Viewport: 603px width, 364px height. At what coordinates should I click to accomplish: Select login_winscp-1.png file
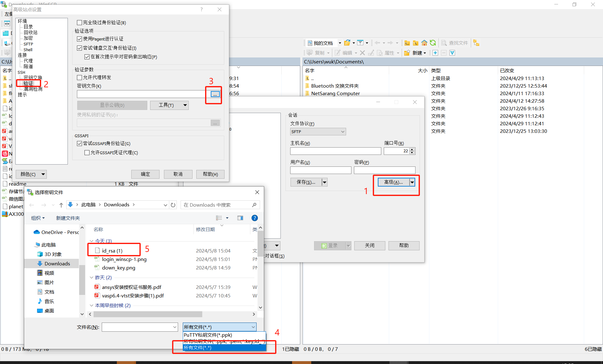tap(121, 259)
